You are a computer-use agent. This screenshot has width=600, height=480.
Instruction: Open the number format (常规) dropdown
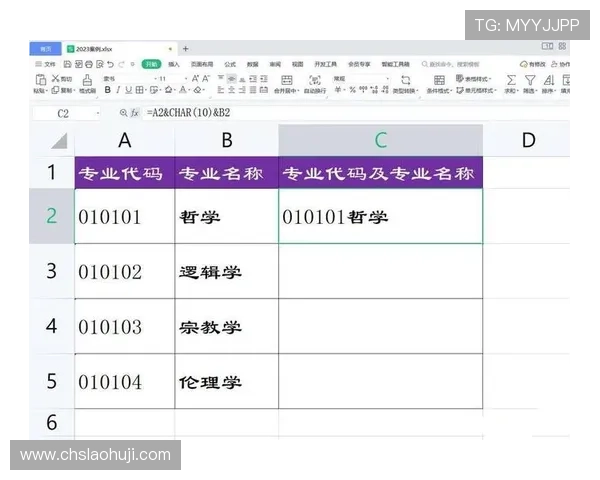[388, 79]
